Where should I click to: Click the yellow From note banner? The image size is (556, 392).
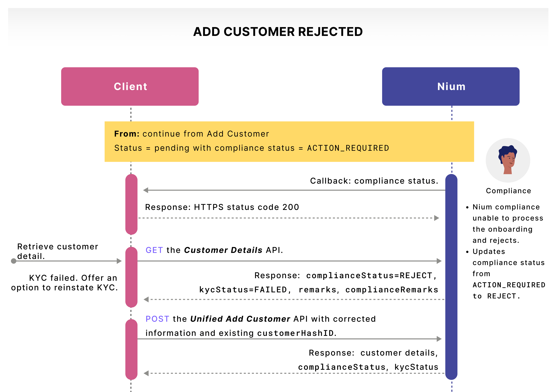click(289, 141)
